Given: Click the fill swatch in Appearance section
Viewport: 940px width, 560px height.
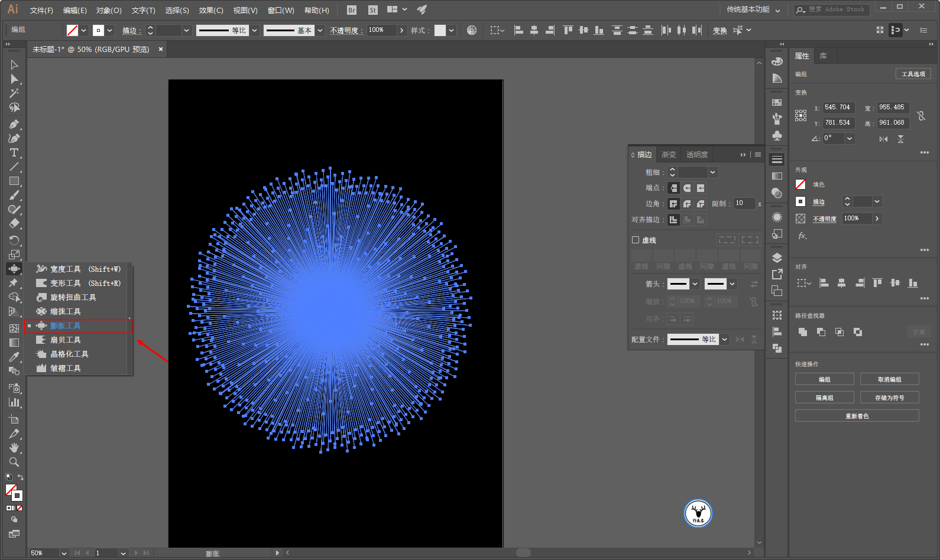Looking at the screenshot, I should tap(800, 184).
